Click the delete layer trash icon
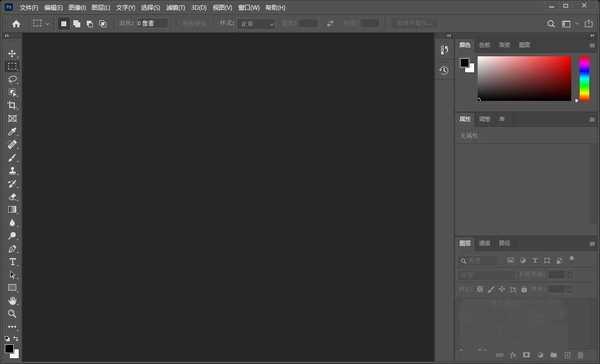Viewport: 600px width, 364px height. pyautogui.click(x=580, y=355)
